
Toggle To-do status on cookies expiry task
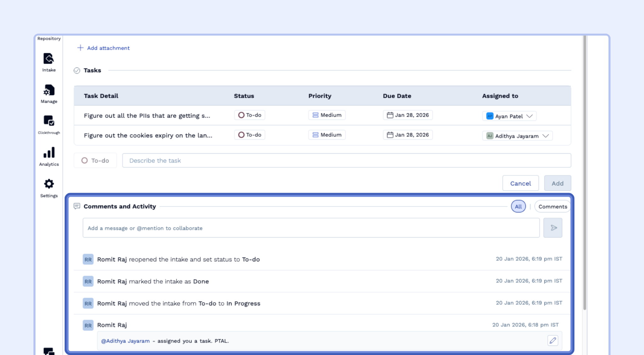241,135
